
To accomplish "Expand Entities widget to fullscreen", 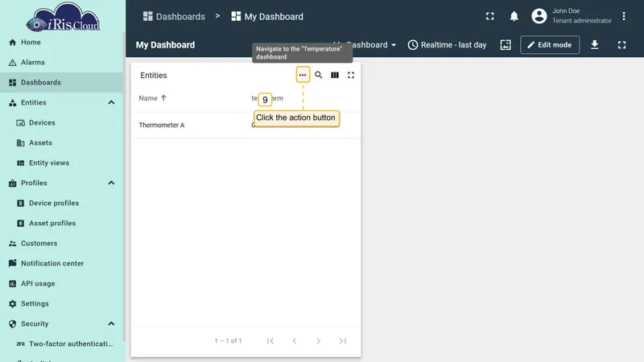I will click(x=351, y=75).
